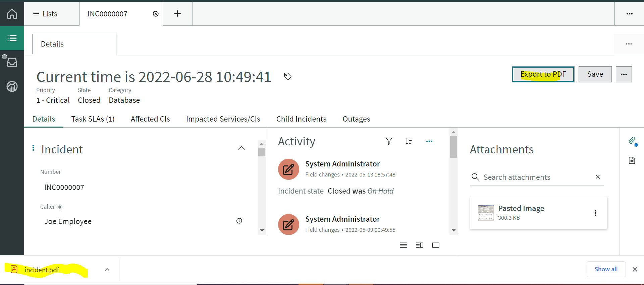Click the Activity sort order icon
The height and width of the screenshot is (285, 644).
coord(409,141)
